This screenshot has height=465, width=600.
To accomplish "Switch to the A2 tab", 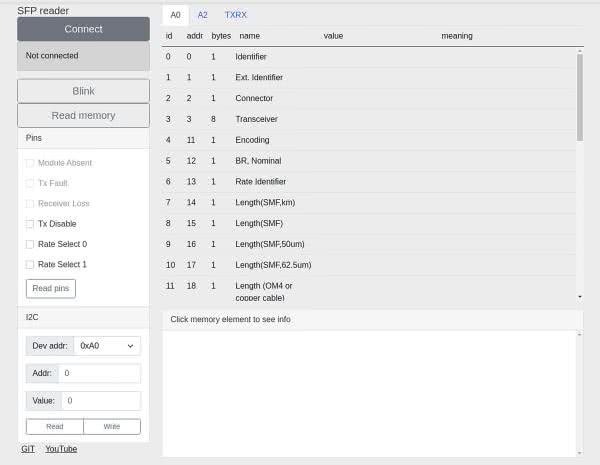I will pos(203,16).
